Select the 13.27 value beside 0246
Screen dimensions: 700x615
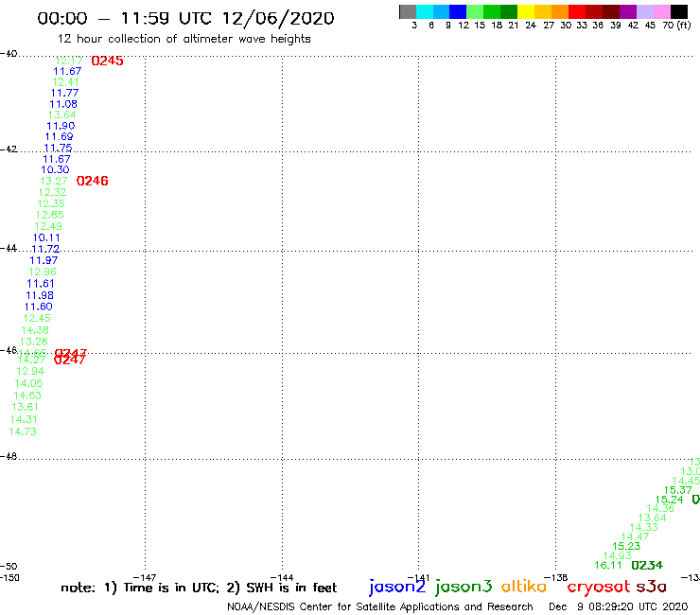[x=54, y=181]
